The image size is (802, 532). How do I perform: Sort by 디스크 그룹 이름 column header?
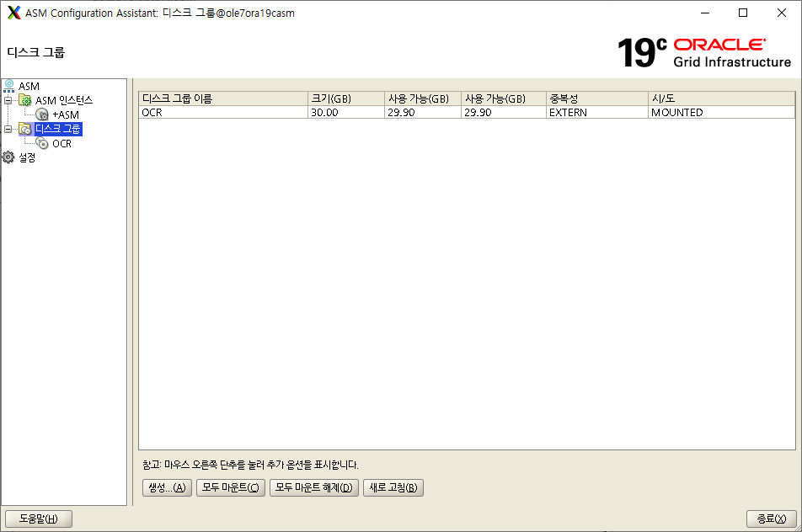click(x=223, y=98)
